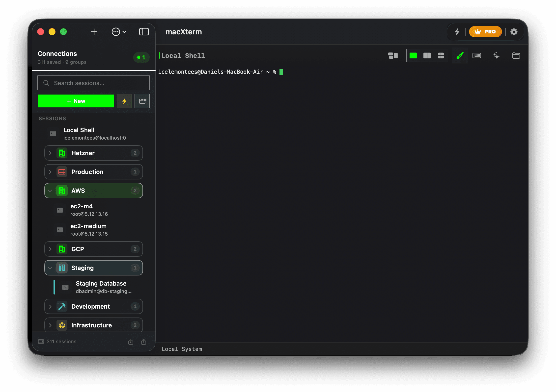Viewport: 556px width, 392px height.
Task: Click the Search sessions input field
Action: pyautogui.click(x=93, y=83)
